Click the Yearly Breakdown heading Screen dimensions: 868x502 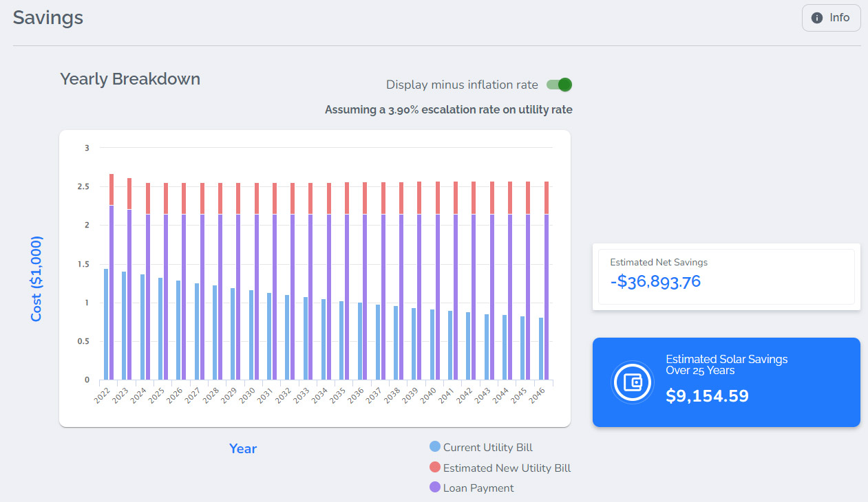coord(130,79)
